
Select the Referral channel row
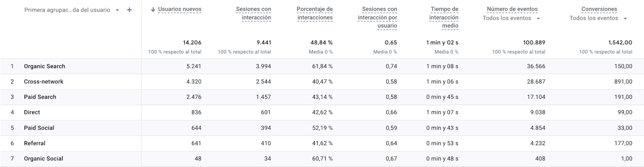pos(322,143)
